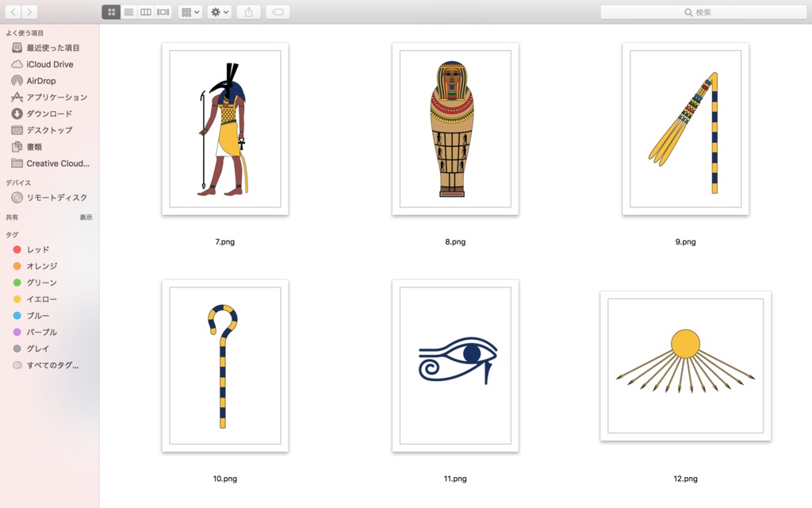
Task: Click the edit tags toolbar button
Action: point(278,12)
